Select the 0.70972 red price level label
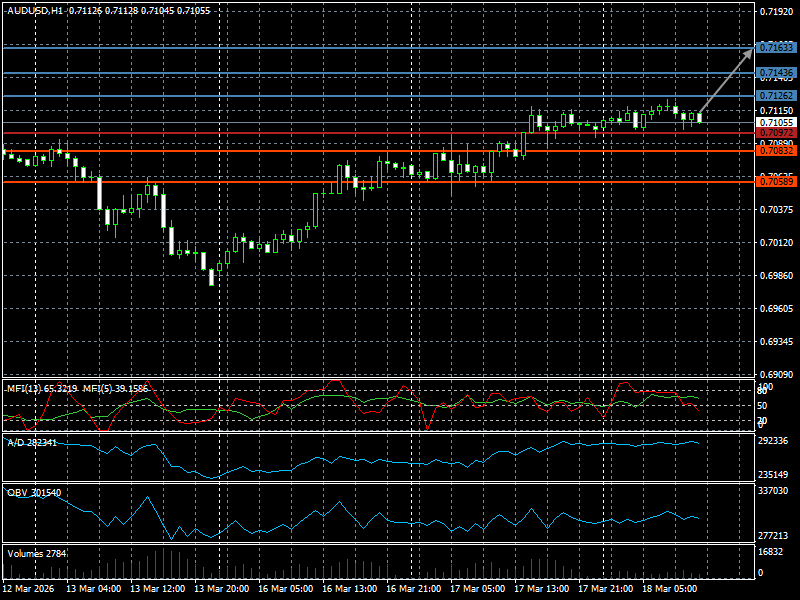Image resolution: width=800 pixels, height=600 pixels. click(776, 133)
